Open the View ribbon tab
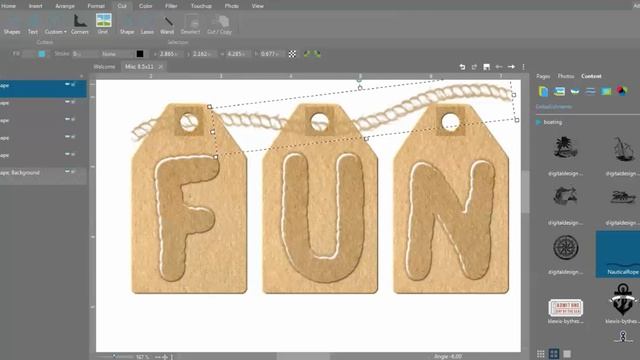This screenshot has width=640, height=360. tap(258, 6)
